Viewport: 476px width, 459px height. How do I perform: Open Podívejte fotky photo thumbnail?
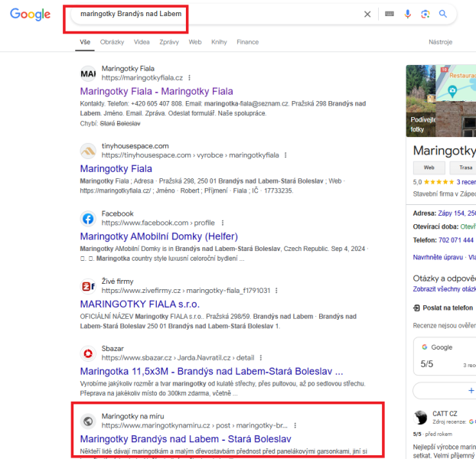(x=421, y=101)
